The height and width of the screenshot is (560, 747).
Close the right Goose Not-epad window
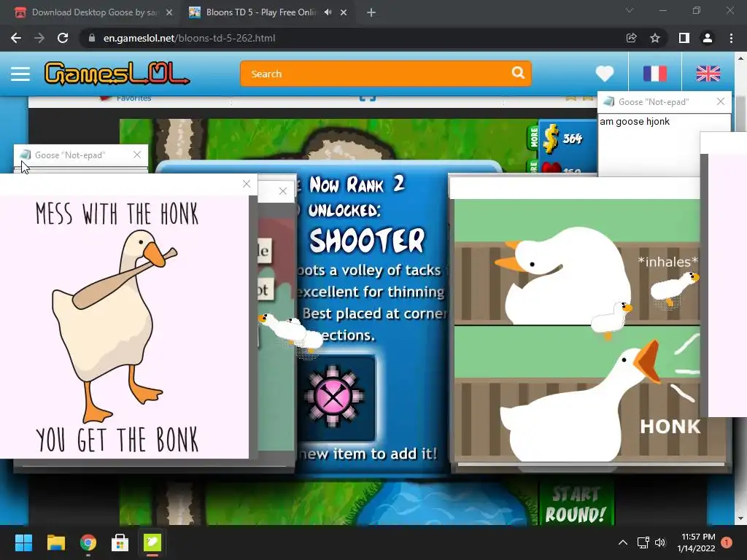click(721, 101)
